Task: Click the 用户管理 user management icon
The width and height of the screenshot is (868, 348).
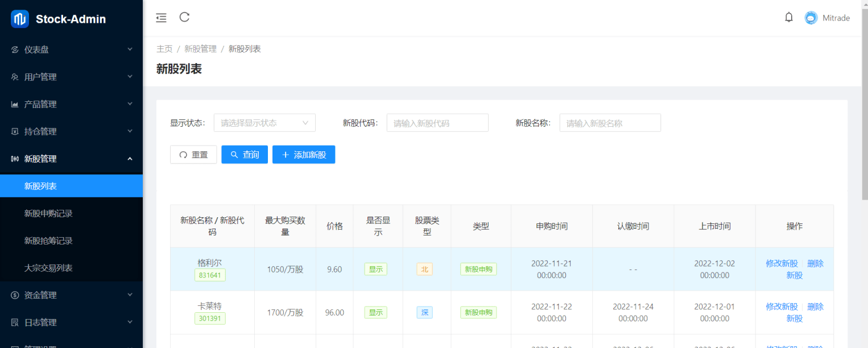Action: pos(15,77)
